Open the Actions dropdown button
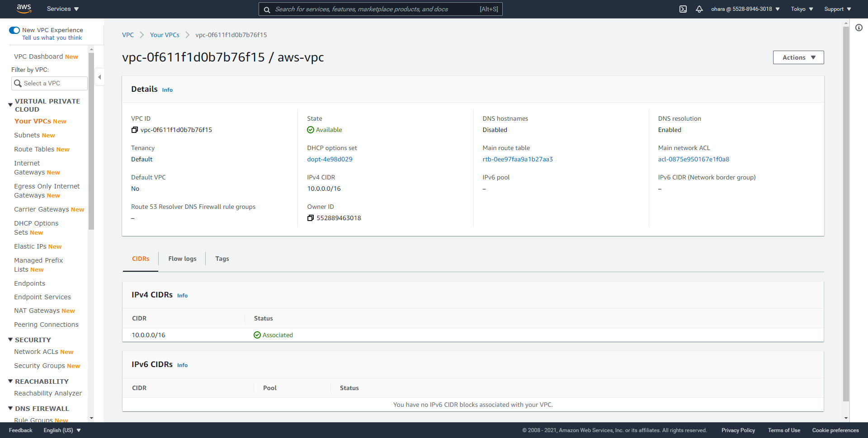The width and height of the screenshot is (868, 438). click(x=798, y=57)
